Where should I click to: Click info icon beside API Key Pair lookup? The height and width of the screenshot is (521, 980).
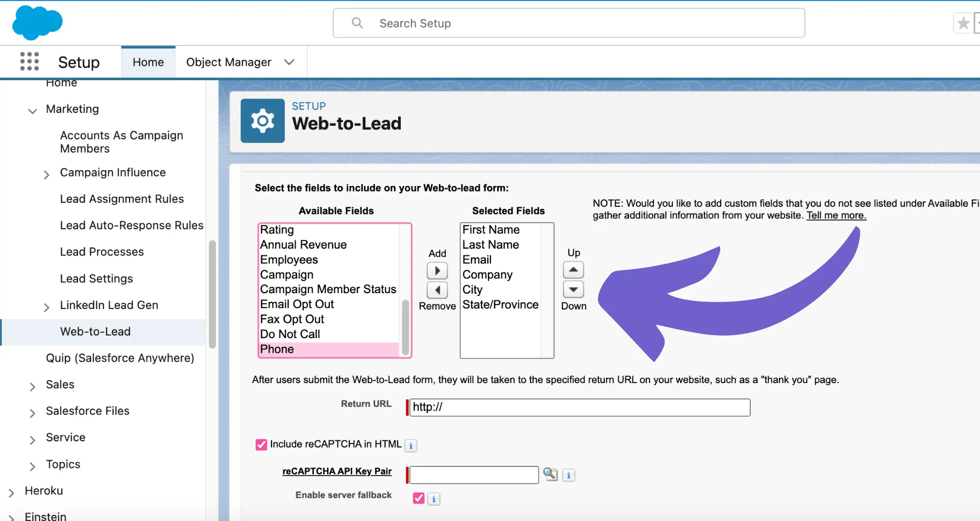coord(569,475)
